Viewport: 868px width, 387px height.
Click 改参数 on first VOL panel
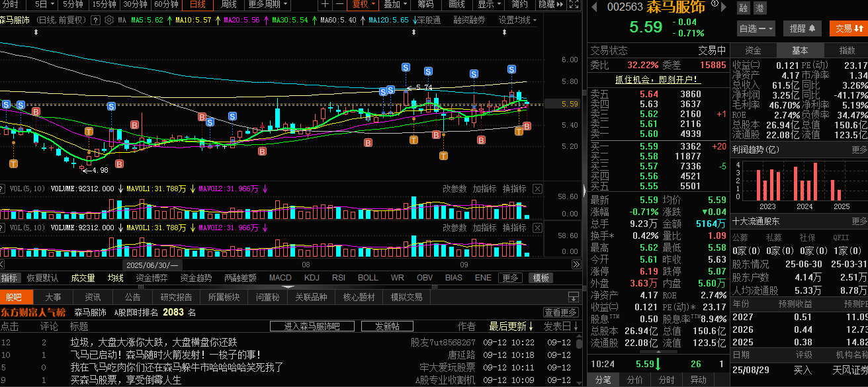(455, 189)
